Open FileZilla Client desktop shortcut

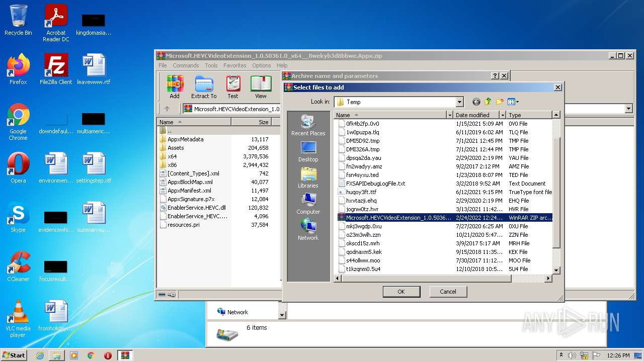pyautogui.click(x=56, y=69)
